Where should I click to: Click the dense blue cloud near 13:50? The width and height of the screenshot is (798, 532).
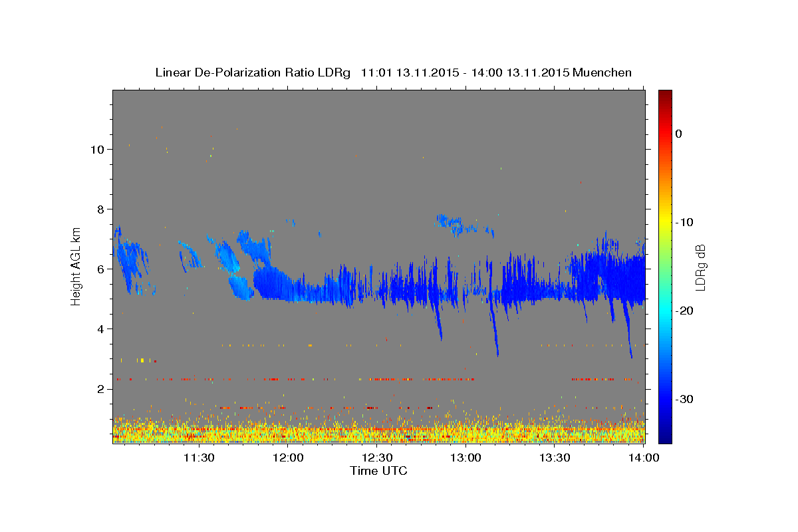coord(606,279)
